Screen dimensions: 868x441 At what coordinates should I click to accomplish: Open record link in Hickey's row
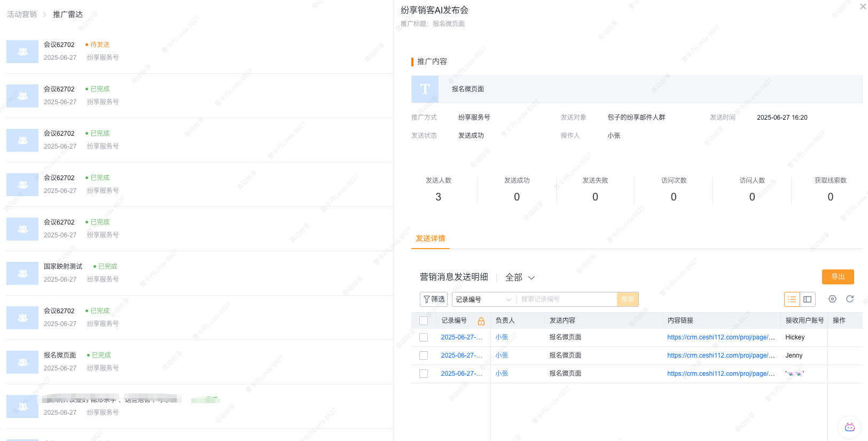click(x=462, y=337)
